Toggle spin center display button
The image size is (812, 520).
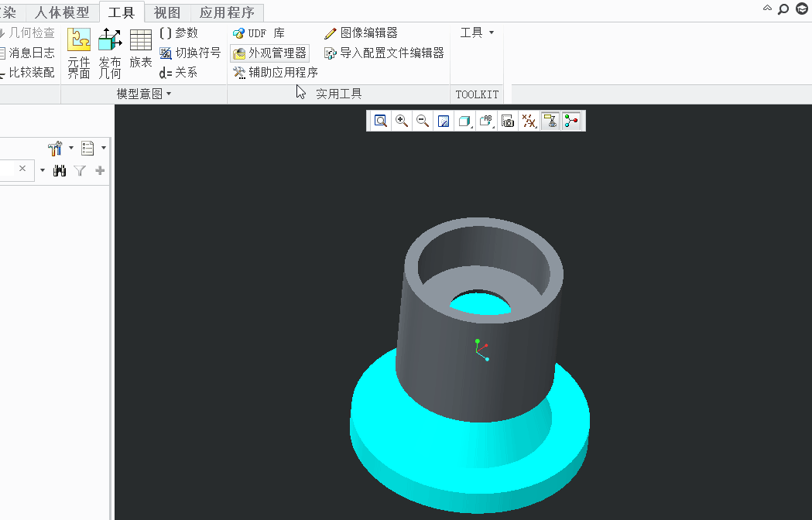tap(571, 121)
